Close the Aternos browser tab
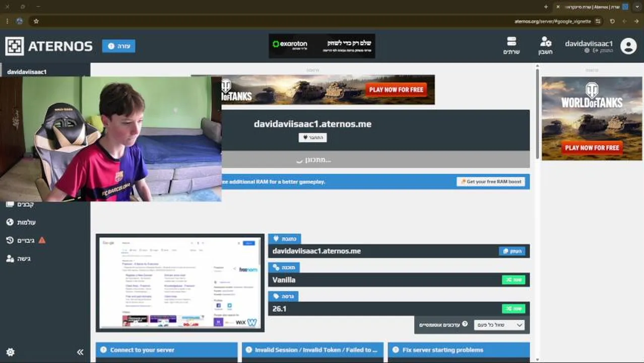This screenshot has width=644, height=363. coord(558,7)
